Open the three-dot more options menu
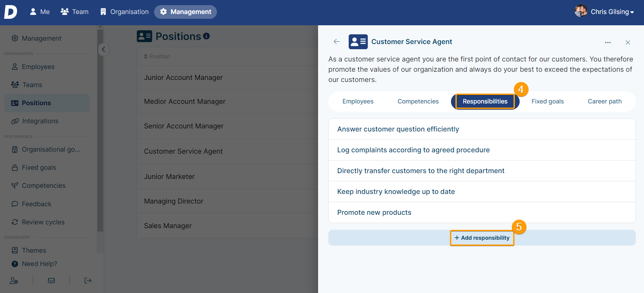The width and height of the screenshot is (644, 293). point(608,43)
